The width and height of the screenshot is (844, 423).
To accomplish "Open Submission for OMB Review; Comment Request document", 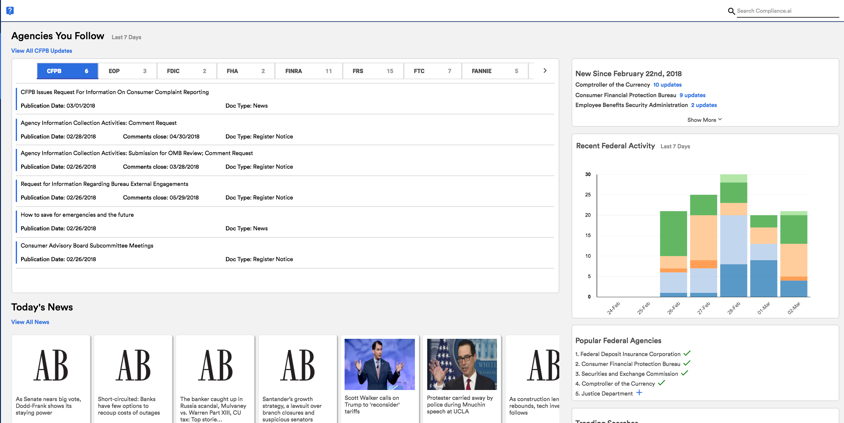I will point(137,153).
